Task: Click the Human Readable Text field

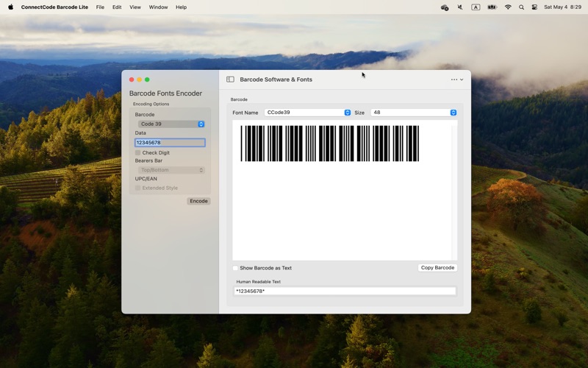Action: point(344,291)
